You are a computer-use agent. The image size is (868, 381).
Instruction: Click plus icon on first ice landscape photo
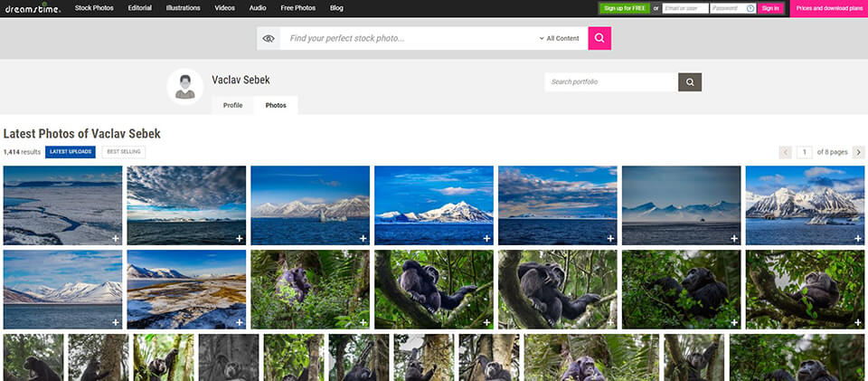pos(115,238)
